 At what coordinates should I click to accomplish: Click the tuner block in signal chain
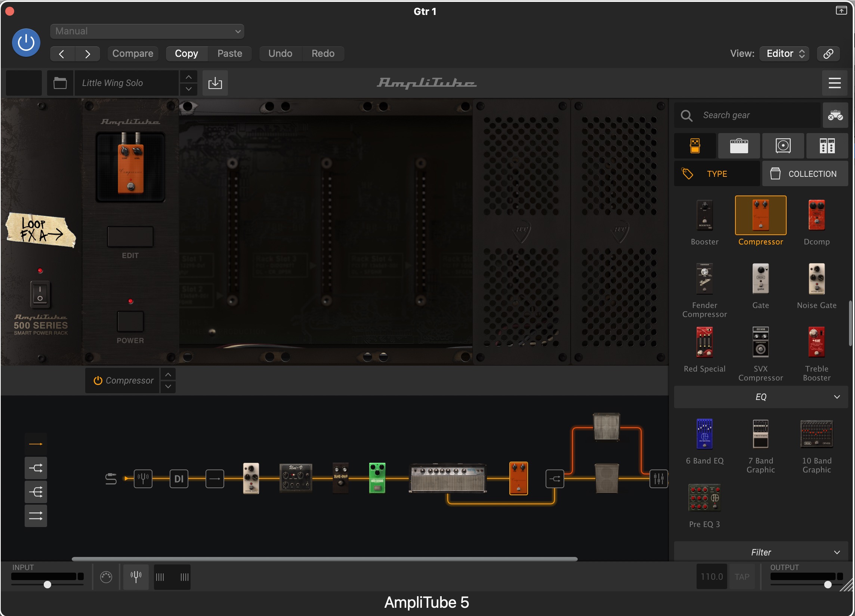pyautogui.click(x=143, y=479)
